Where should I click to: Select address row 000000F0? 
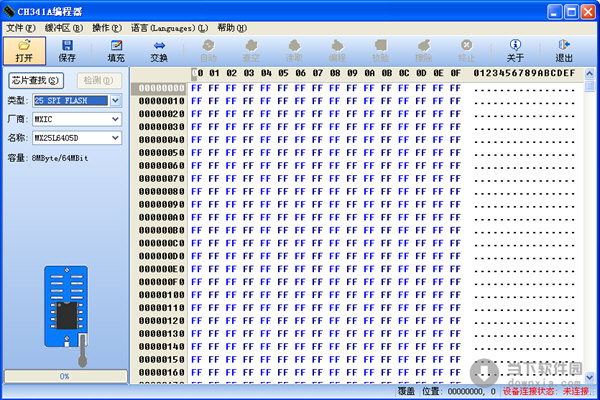point(161,282)
